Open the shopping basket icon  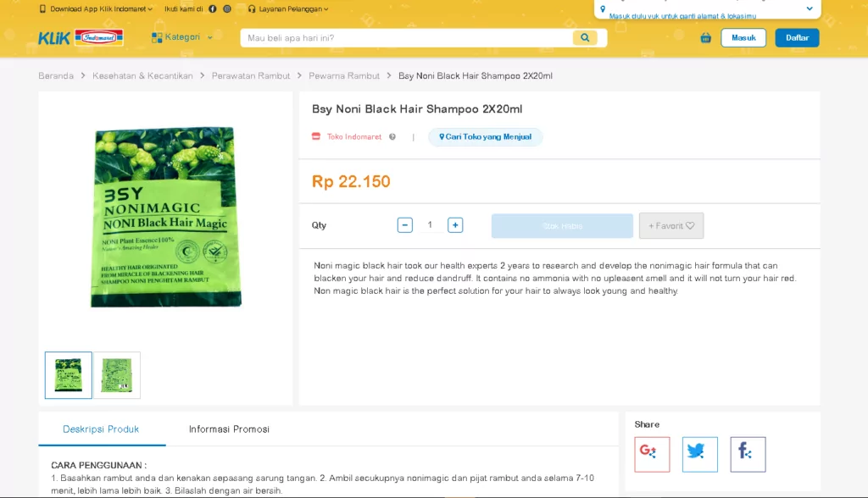(705, 37)
